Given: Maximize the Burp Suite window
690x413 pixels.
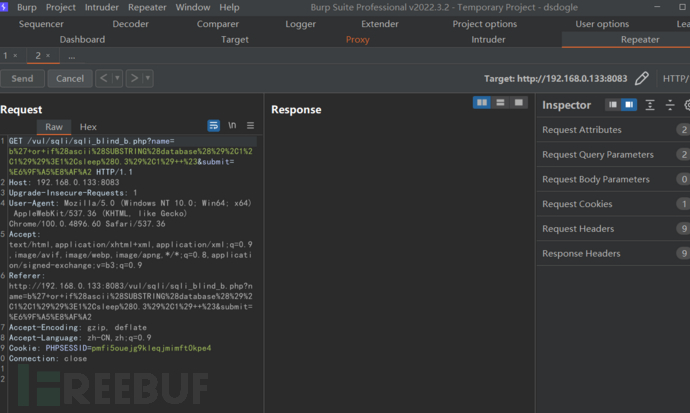Looking at the screenshot, I should click(x=683, y=7).
